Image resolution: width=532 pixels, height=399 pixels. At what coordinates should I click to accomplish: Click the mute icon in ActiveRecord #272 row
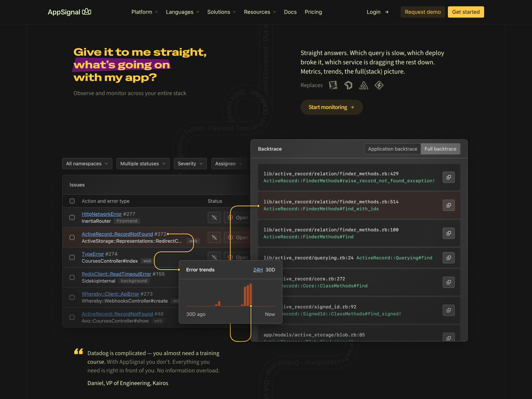point(214,237)
